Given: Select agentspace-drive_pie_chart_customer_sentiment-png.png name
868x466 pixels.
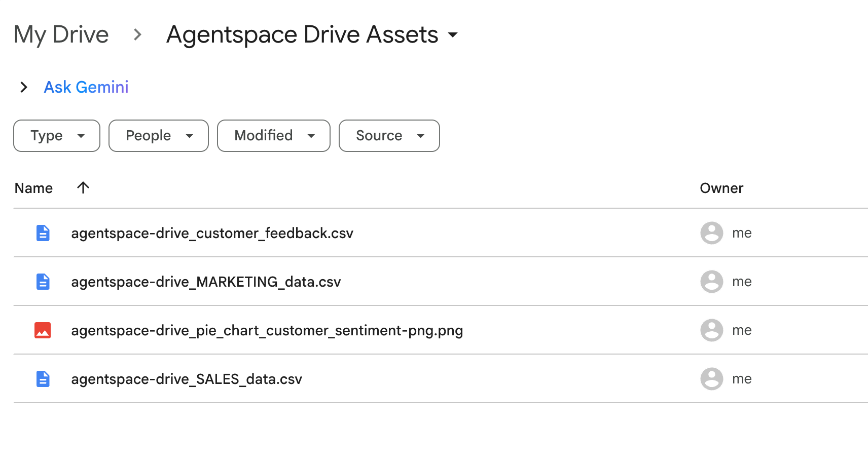Looking at the screenshot, I should click(267, 330).
